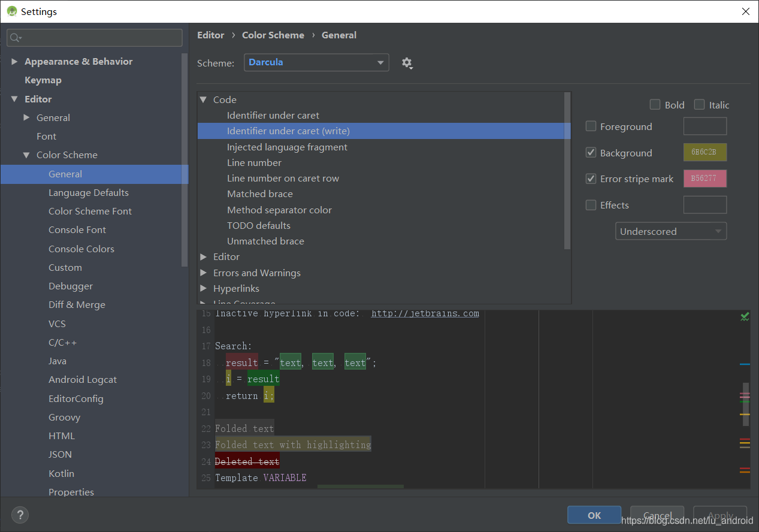
Task: Click the search magnifier icon in settings
Action: pos(16,38)
